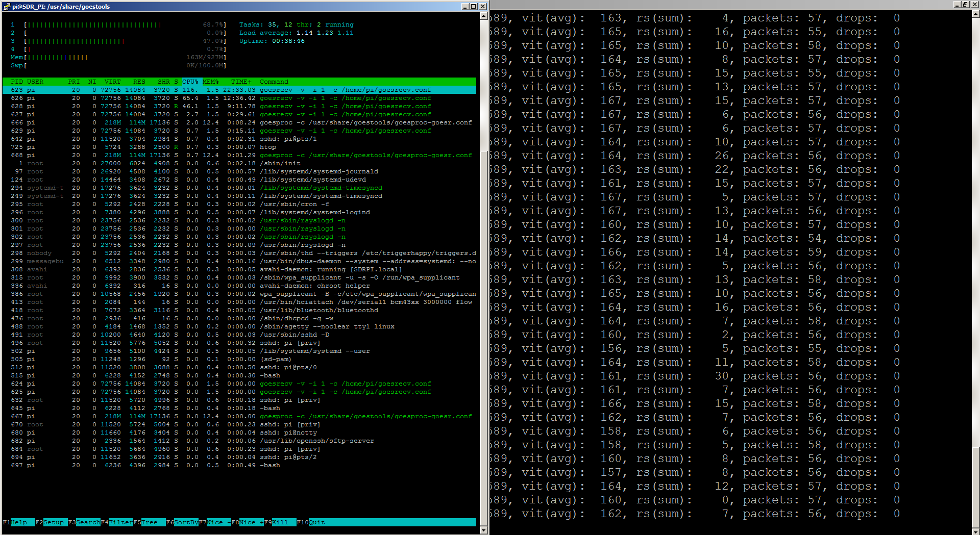Image resolution: width=980 pixels, height=535 pixels.
Task: Select sftp-server process row
Action: point(239,441)
